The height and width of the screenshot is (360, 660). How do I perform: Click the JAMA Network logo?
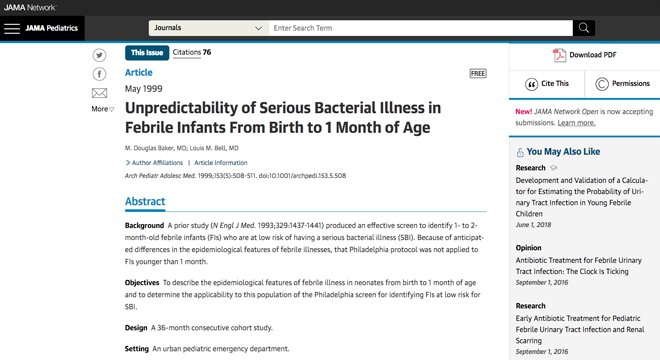[x=30, y=8]
